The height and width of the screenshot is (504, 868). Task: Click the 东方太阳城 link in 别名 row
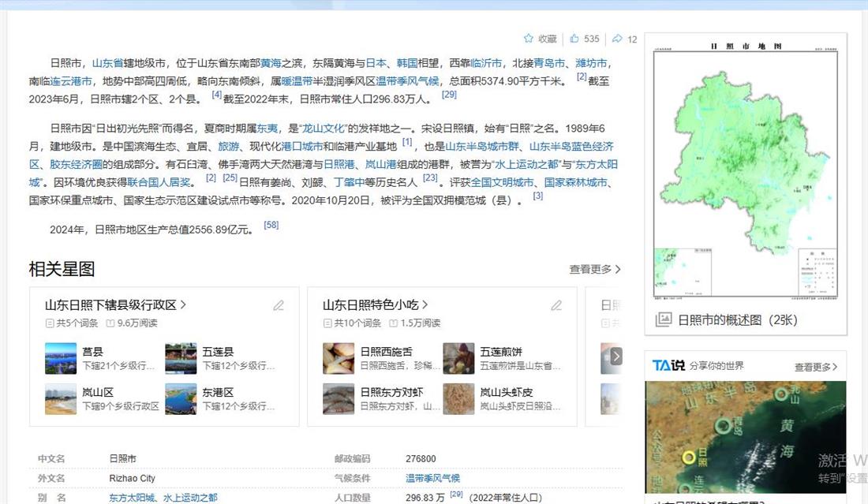click(x=131, y=498)
